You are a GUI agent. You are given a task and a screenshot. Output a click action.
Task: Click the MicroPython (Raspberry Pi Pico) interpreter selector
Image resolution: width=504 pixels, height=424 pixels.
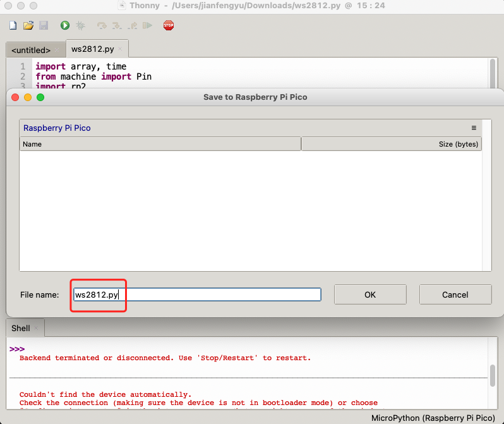pos(433,418)
